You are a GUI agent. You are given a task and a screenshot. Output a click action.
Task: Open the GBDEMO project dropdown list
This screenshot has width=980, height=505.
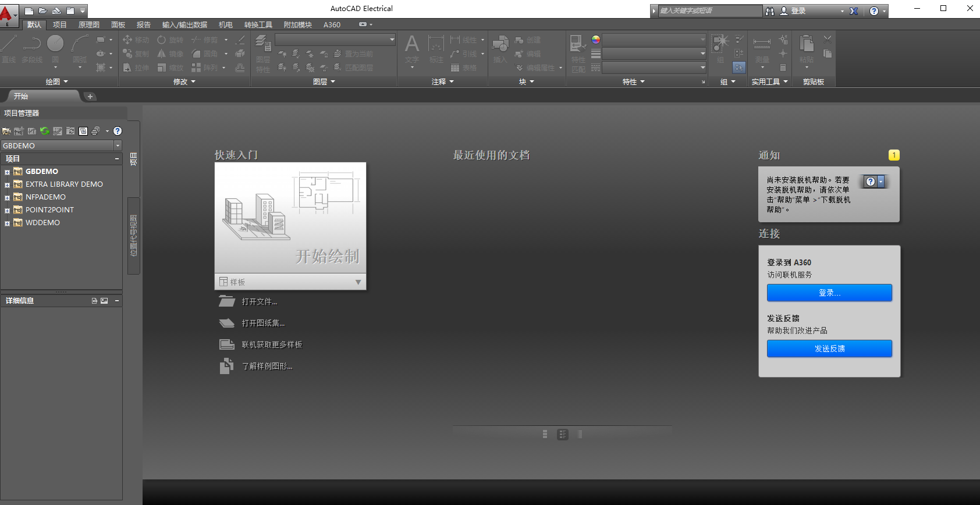tap(118, 145)
